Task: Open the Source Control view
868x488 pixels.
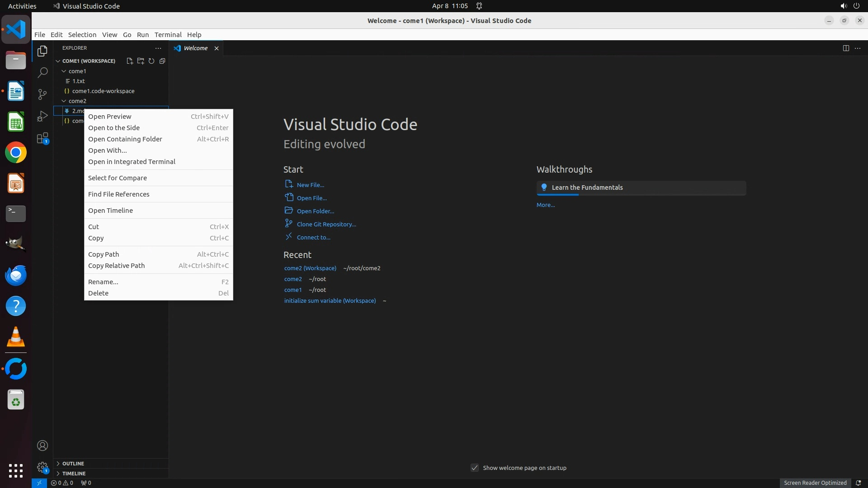Action: pos(42,94)
